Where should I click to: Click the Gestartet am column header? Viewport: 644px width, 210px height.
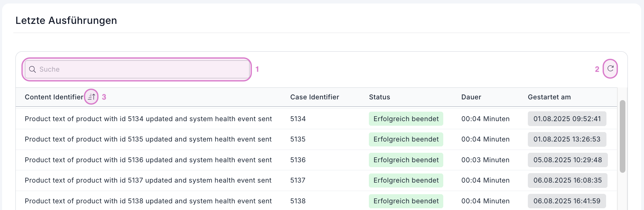549,97
